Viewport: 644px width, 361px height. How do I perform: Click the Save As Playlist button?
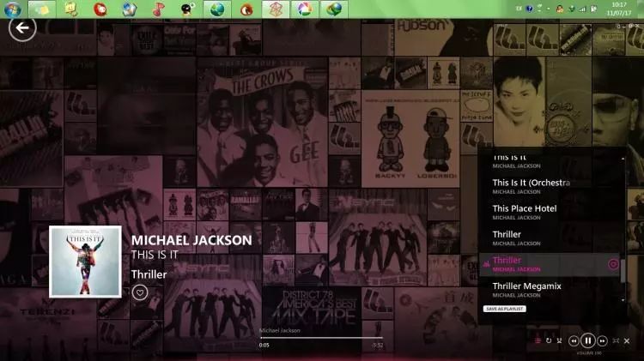click(504, 309)
